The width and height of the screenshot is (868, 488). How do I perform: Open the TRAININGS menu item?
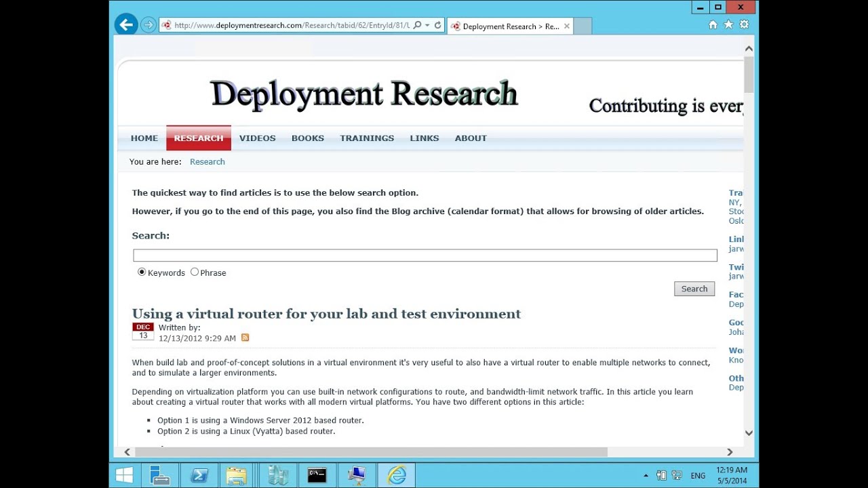click(367, 138)
